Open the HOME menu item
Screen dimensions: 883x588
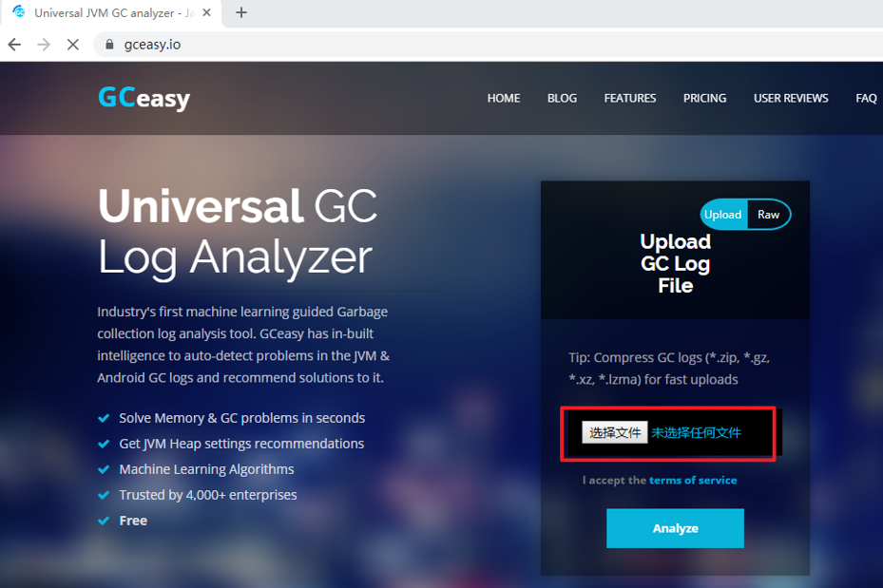coord(504,99)
